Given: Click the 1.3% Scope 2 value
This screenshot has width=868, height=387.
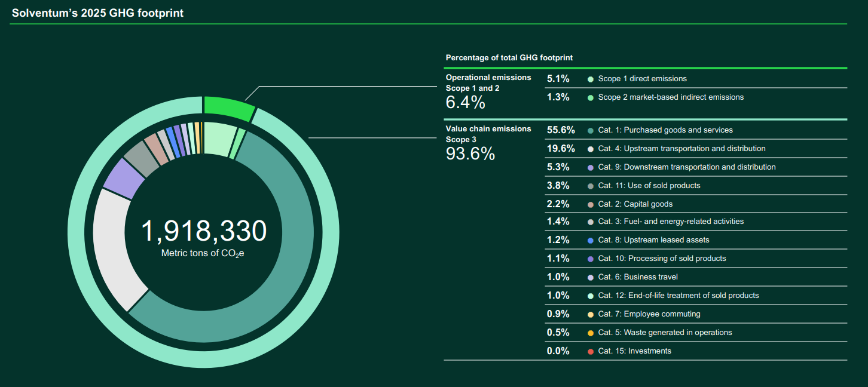Looking at the screenshot, I should point(558,97).
